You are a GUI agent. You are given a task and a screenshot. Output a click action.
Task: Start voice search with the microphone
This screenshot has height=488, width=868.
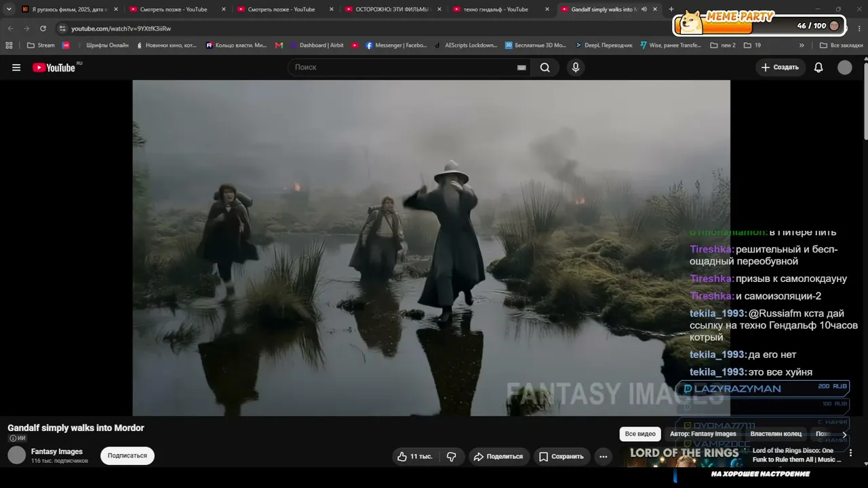tap(576, 68)
